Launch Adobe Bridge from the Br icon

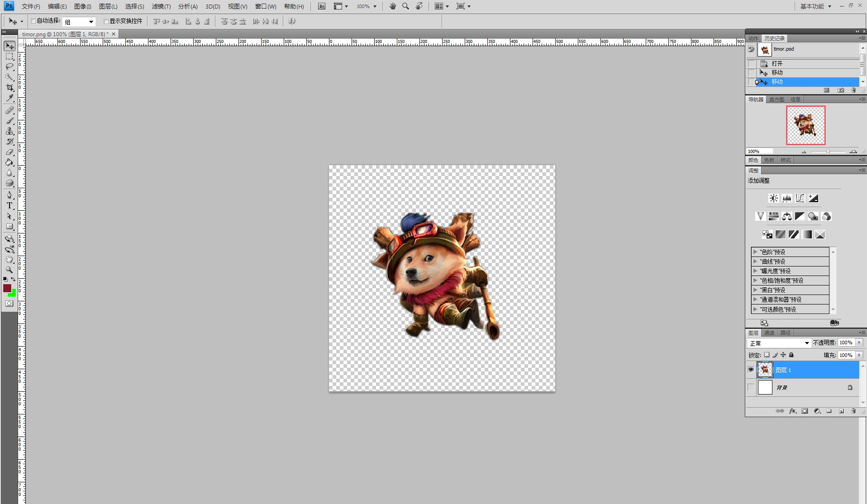coord(322,6)
